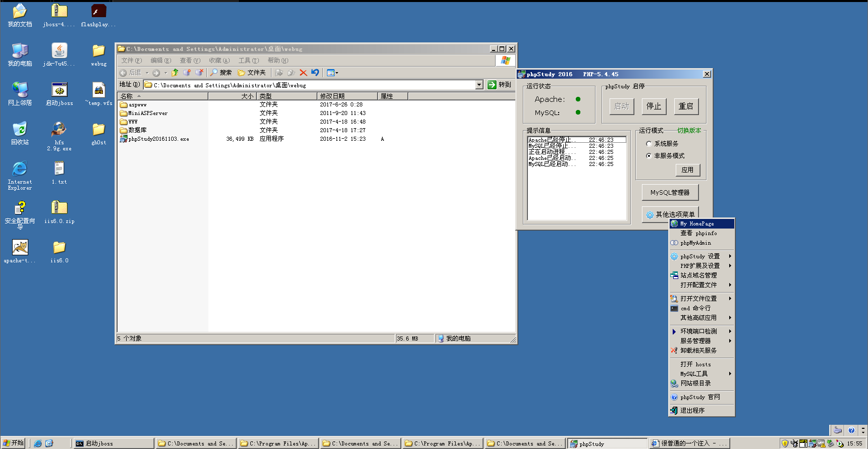Choose 退出程序 from the menu
This screenshot has width=868, height=449.
(x=702, y=411)
